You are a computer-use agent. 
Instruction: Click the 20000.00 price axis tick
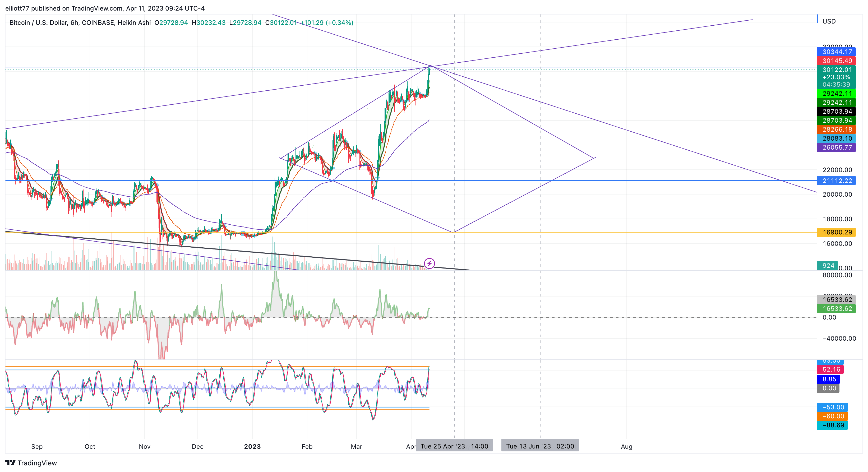[x=837, y=195]
